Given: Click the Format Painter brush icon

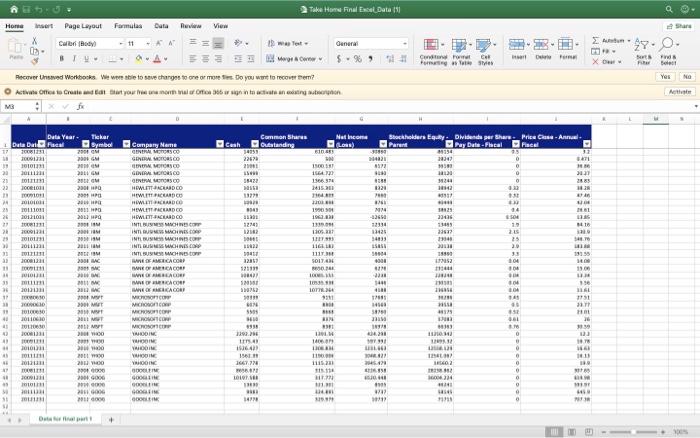Looking at the screenshot, I should pyautogui.click(x=34, y=61).
